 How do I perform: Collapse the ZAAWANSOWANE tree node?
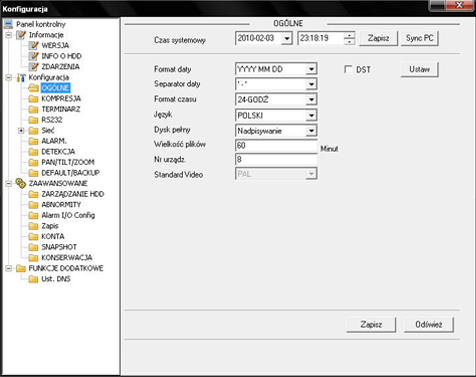[x=9, y=184]
